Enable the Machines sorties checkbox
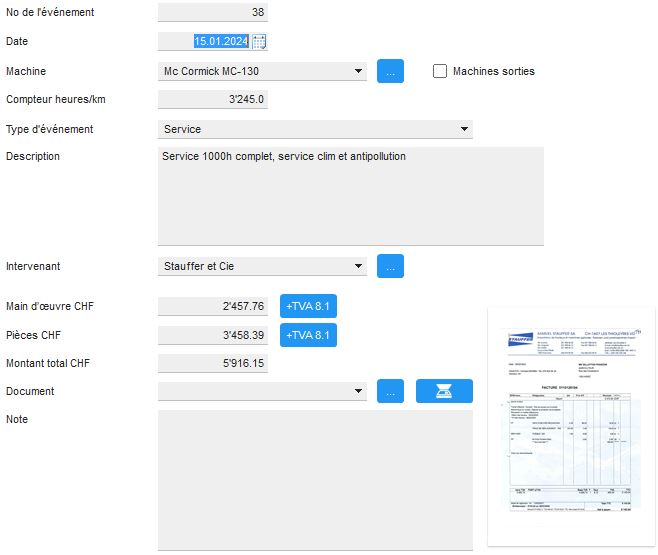 [440, 72]
